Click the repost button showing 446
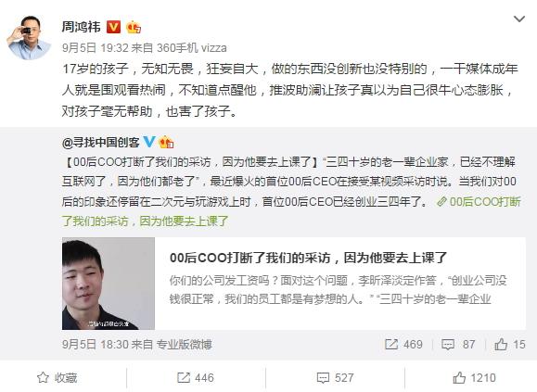 196,377
